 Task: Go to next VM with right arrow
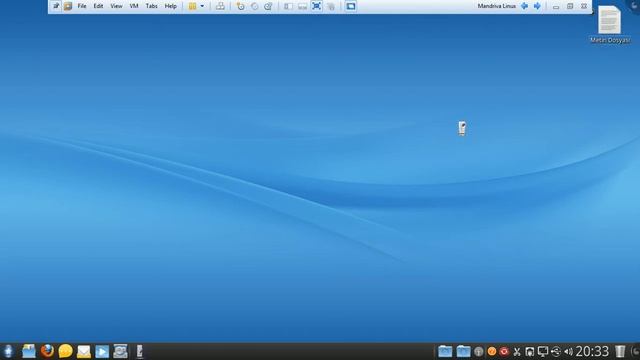click(537, 6)
